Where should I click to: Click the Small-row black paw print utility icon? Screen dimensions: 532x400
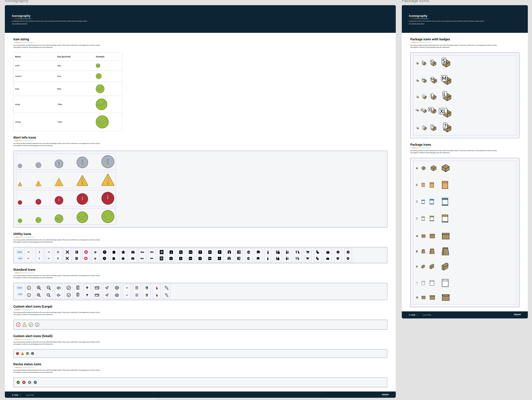95,259
